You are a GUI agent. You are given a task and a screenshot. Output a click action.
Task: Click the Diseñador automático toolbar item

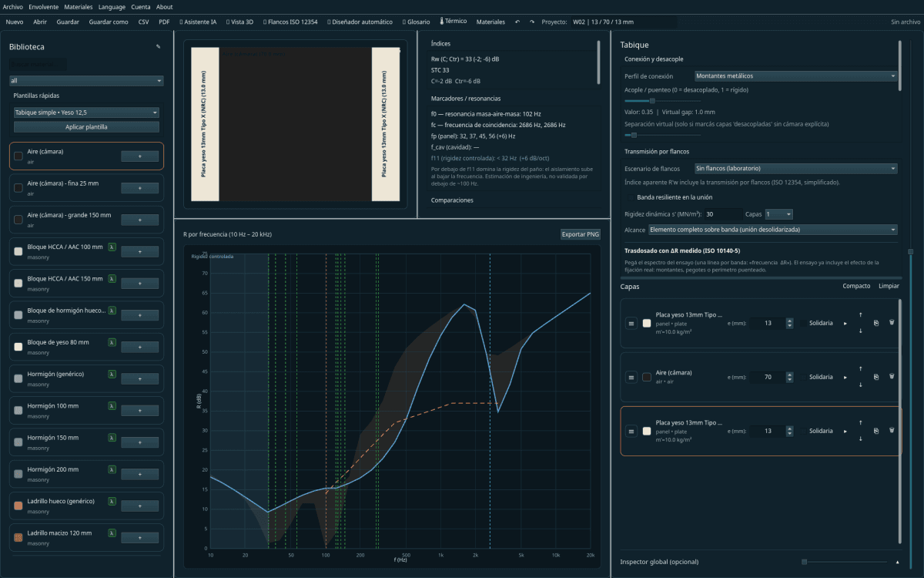360,22
